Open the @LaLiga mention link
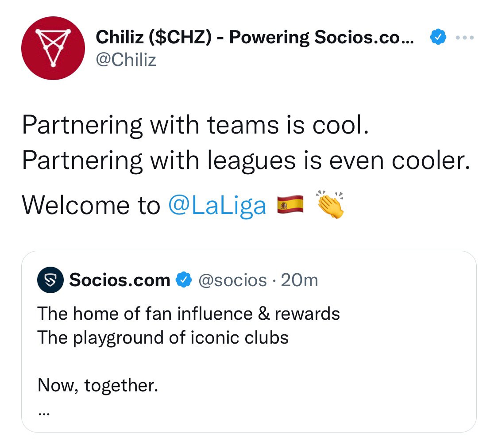Image resolution: width=498 pixels, height=448 pixels. click(217, 206)
